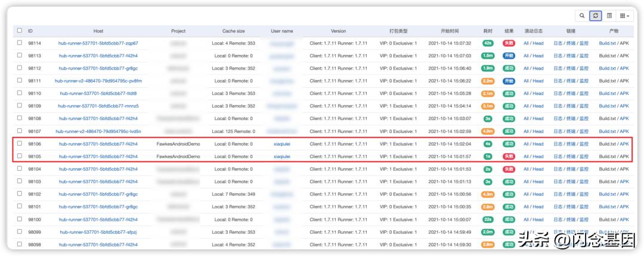Click the search magnifier icon
This screenshot has height=256, width=644.
pos(582,16)
